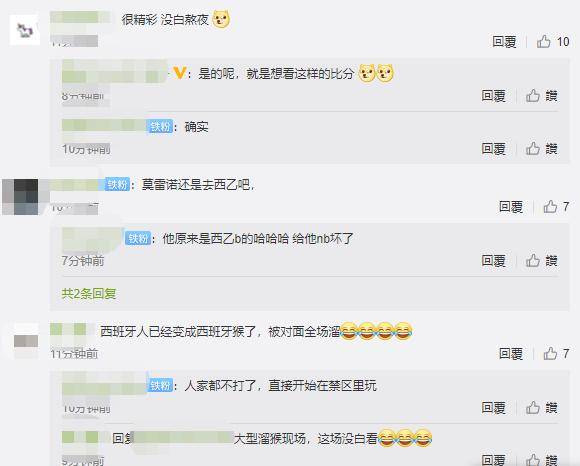Like the '人家都不打了' reply

[542, 408]
